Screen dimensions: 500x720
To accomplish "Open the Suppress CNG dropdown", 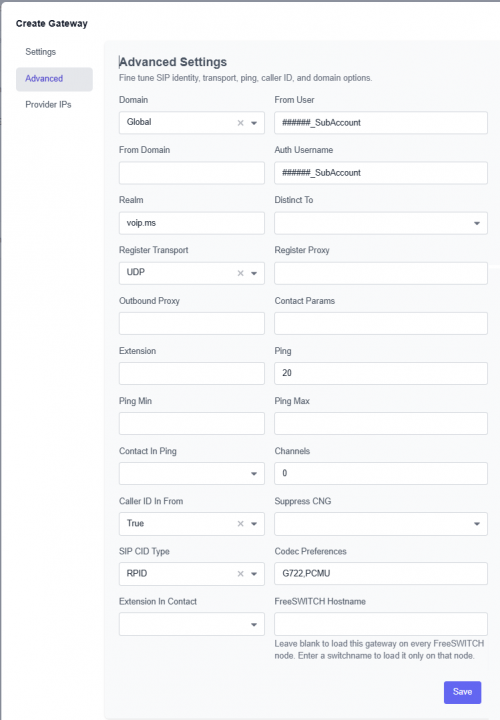I will pyautogui.click(x=381, y=524).
